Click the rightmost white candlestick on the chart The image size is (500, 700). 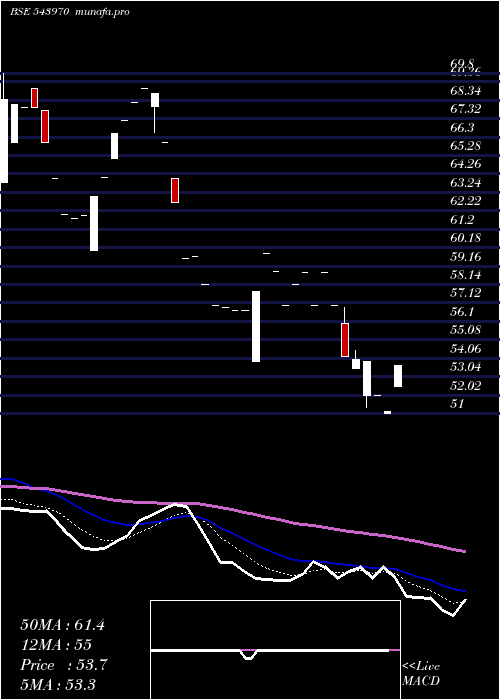(398, 376)
